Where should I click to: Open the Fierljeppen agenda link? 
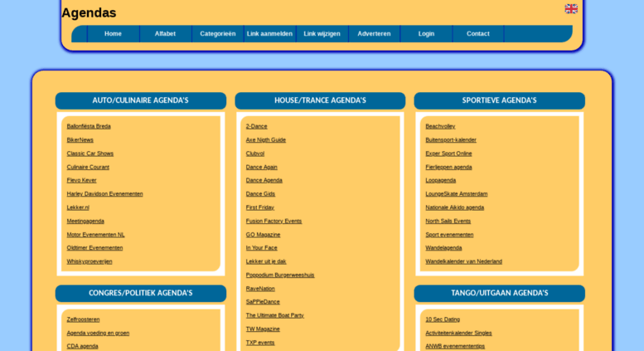click(x=448, y=167)
